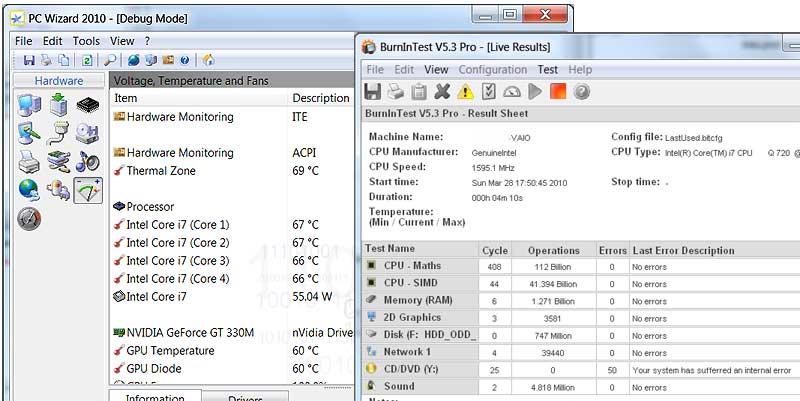800x401 pixels.
Task: Click the yellow warning triangle icon in BurnInTest
Action: (465, 92)
